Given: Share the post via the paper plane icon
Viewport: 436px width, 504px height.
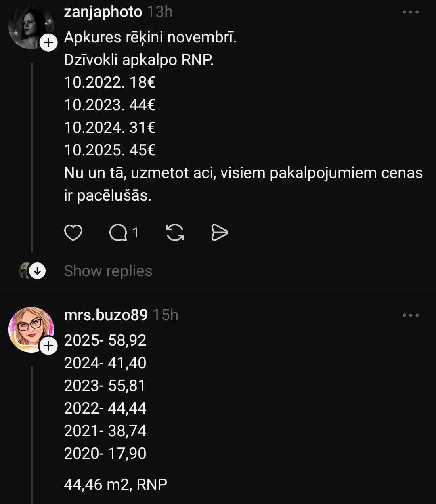Looking at the screenshot, I should [x=220, y=233].
